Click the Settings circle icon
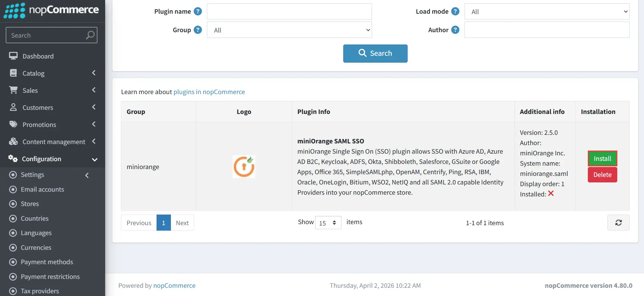Image resolution: width=644 pixels, height=296 pixels. coord(13,175)
